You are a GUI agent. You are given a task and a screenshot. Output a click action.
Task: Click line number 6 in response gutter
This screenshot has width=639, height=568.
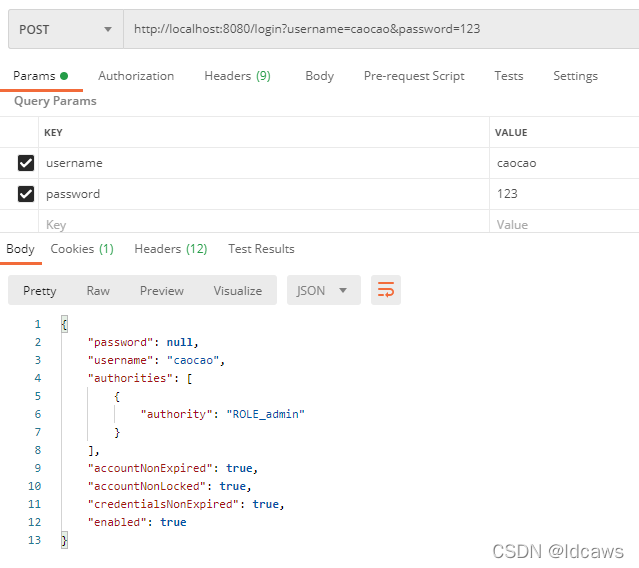[x=38, y=414]
